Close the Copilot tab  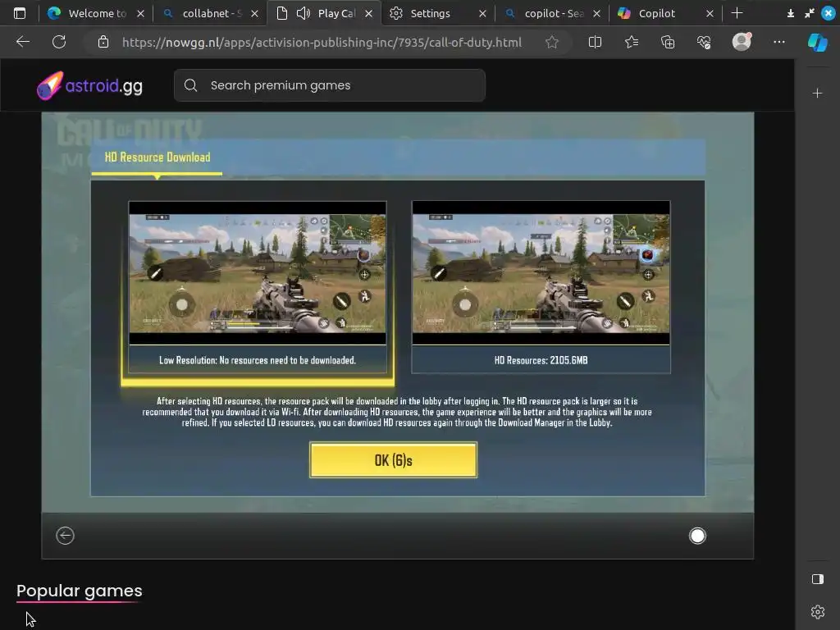point(710,13)
